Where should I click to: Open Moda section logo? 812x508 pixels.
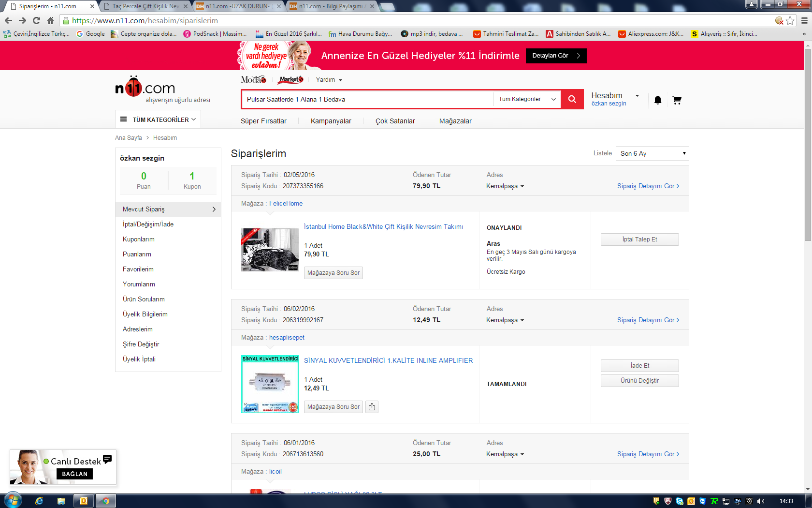point(253,79)
